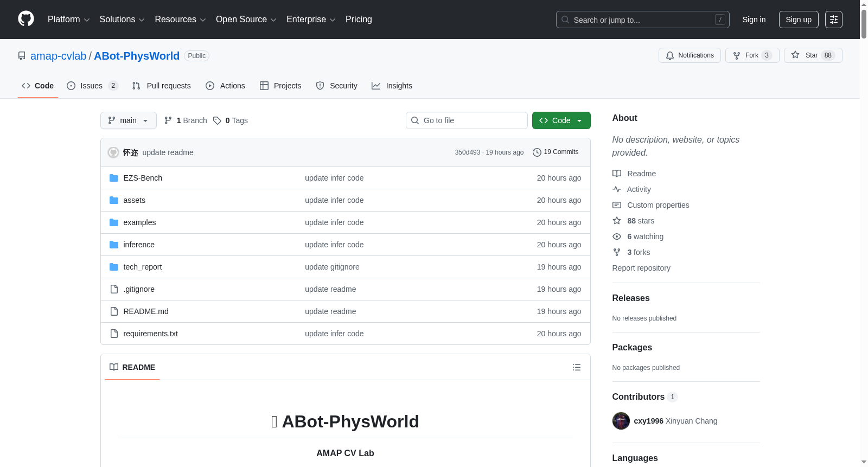Switch to the Projects tab
Screen dimensions: 868x467
click(280, 86)
